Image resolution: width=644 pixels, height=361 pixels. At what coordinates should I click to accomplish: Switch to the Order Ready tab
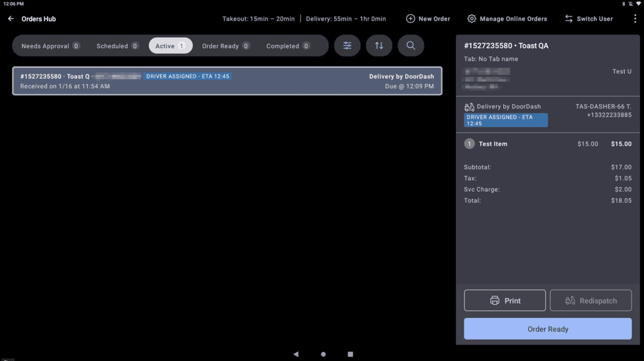[225, 46]
